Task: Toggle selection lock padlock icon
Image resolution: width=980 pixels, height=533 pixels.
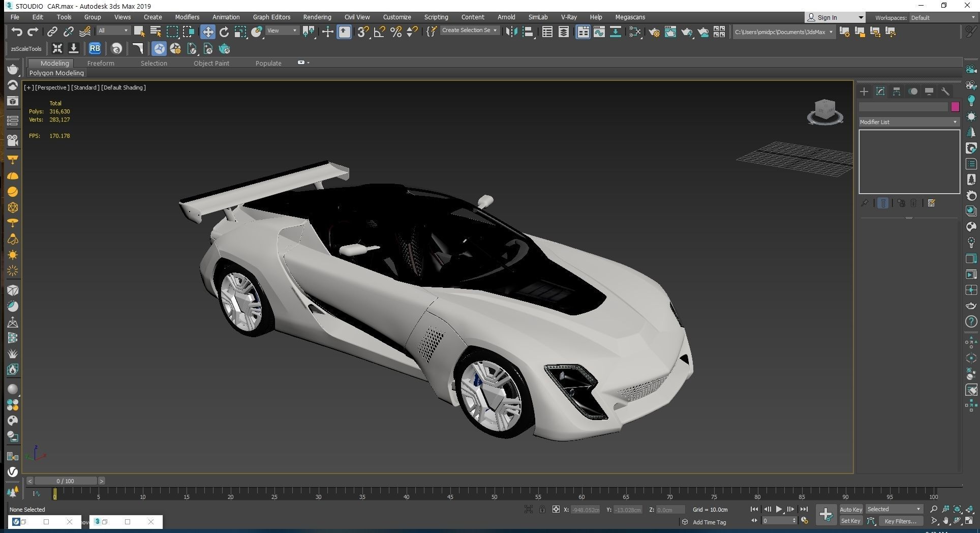Action: [x=542, y=510]
